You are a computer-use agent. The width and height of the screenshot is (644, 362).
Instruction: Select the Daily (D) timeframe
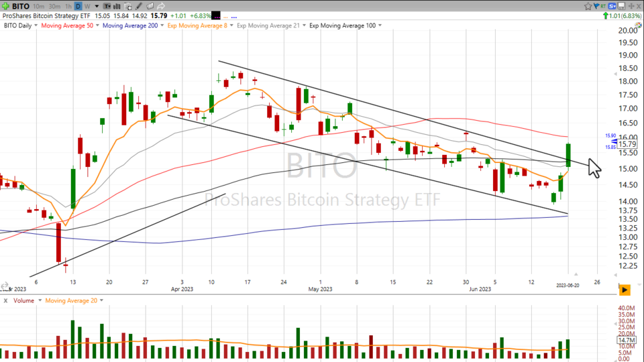click(78, 7)
